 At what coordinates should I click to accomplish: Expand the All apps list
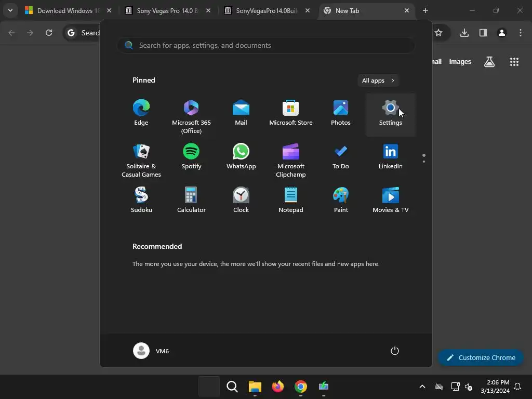378,81
